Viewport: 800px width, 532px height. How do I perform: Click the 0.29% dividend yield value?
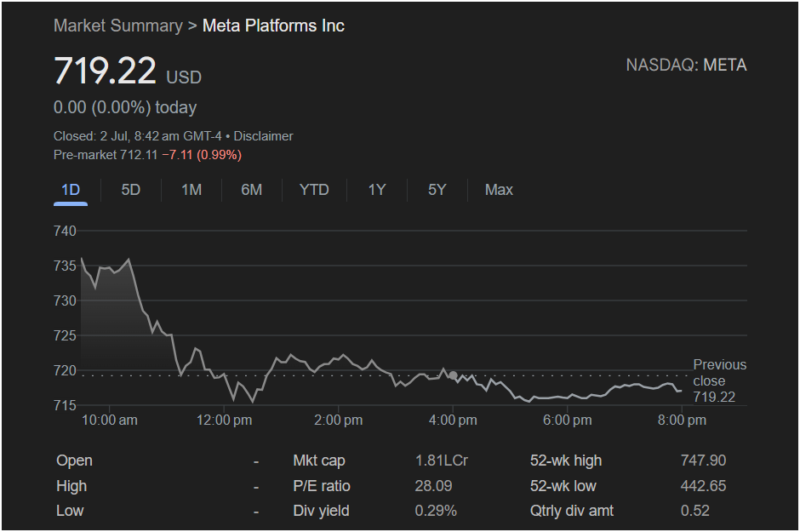tap(436, 511)
